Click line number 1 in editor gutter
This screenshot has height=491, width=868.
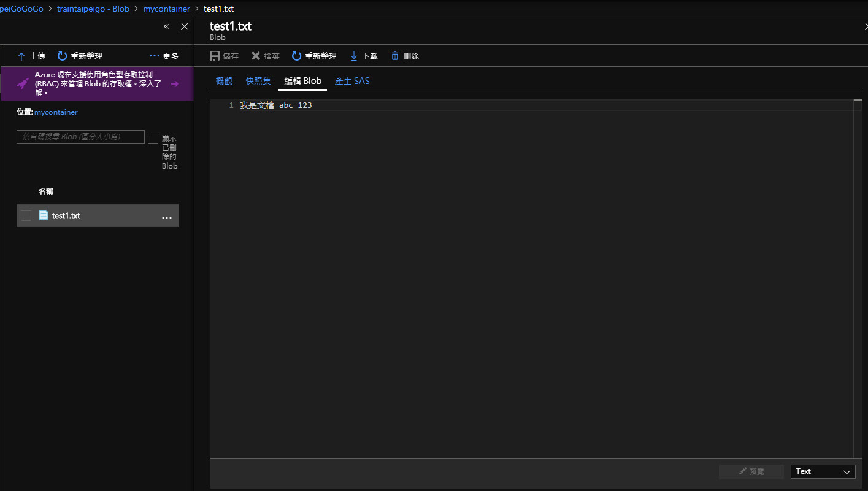point(231,105)
